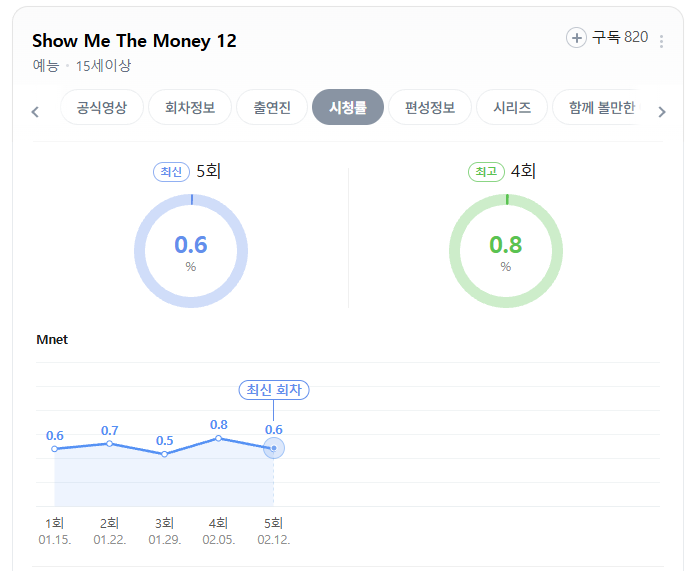
Task: Open the 공식영상 tab
Action: click(x=102, y=108)
